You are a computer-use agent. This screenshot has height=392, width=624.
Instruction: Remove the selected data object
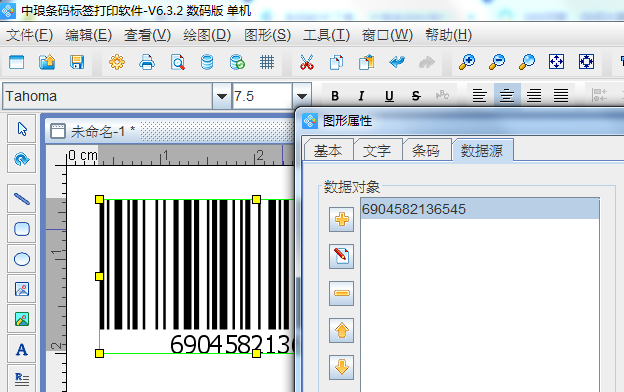(x=341, y=293)
